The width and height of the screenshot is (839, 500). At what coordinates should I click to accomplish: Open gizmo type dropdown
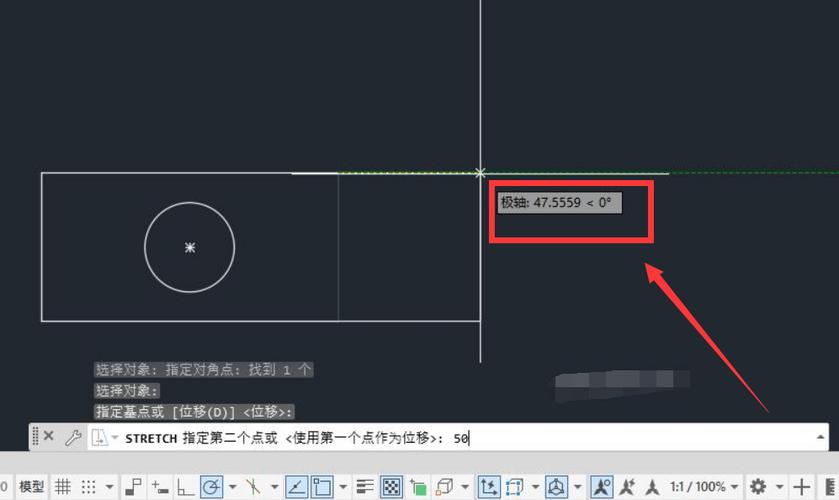pos(578,487)
